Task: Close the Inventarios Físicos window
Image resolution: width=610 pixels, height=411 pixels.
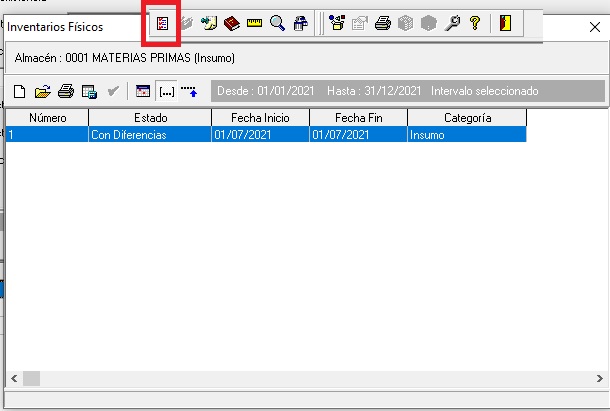Action: point(595,27)
